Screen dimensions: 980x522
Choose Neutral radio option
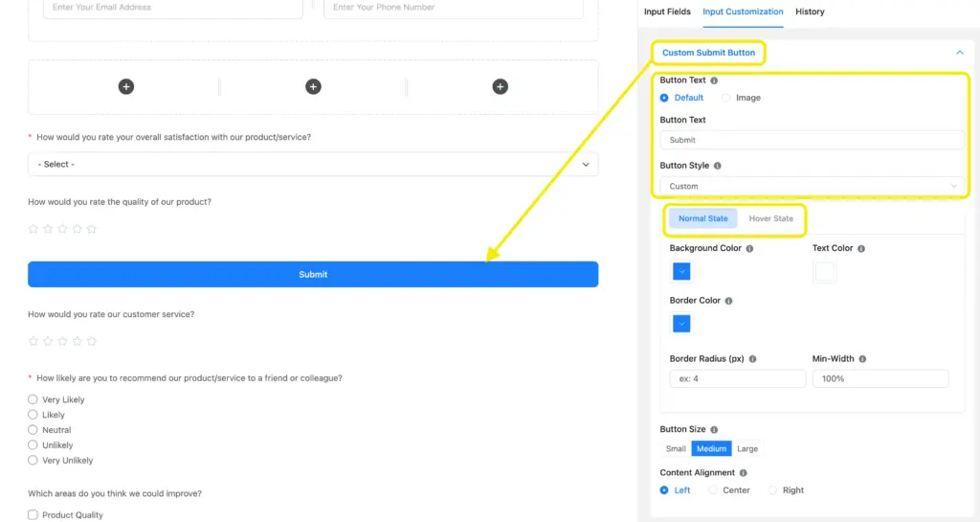(33, 430)
